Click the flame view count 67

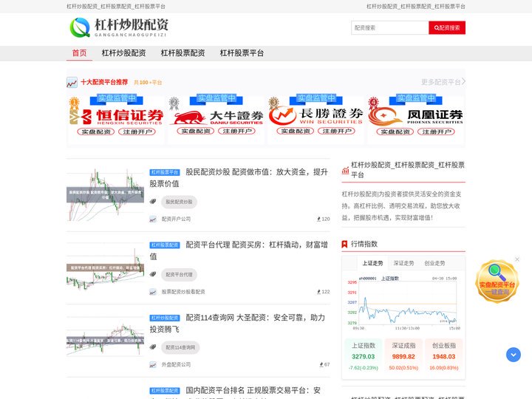pos(324,365)
